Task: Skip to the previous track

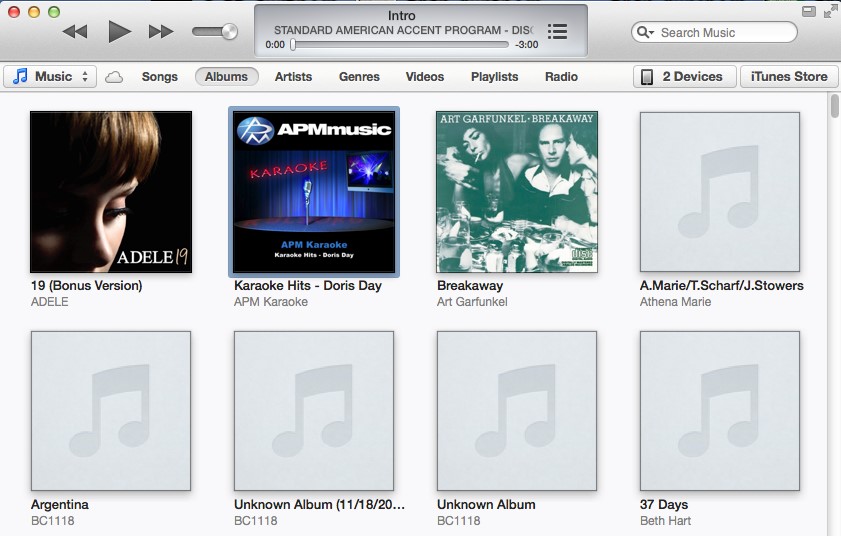Action: (x=75, y=32)
